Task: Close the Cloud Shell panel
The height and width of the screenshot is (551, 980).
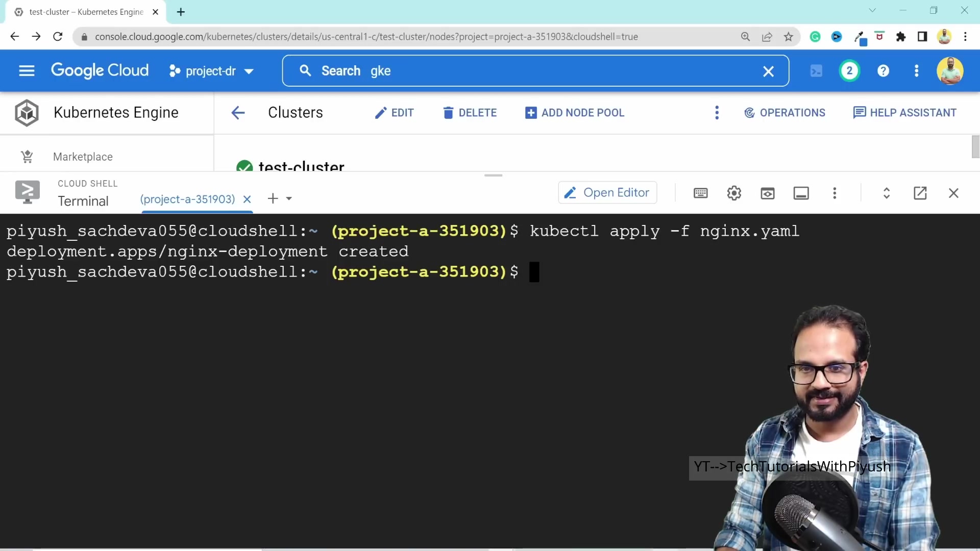Action: coord(953,193)
